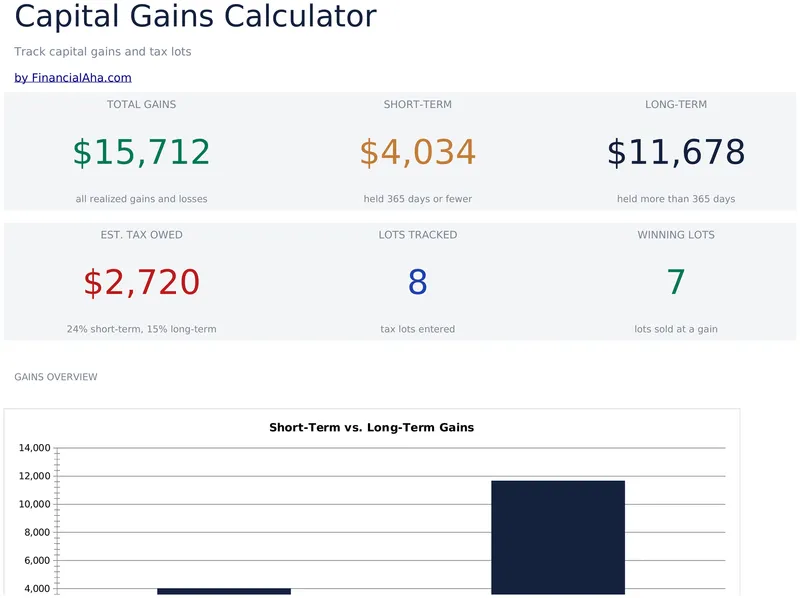Select the $2,720 tax owed value
Viewport: 800px width, 598px height.
[141, 282]
